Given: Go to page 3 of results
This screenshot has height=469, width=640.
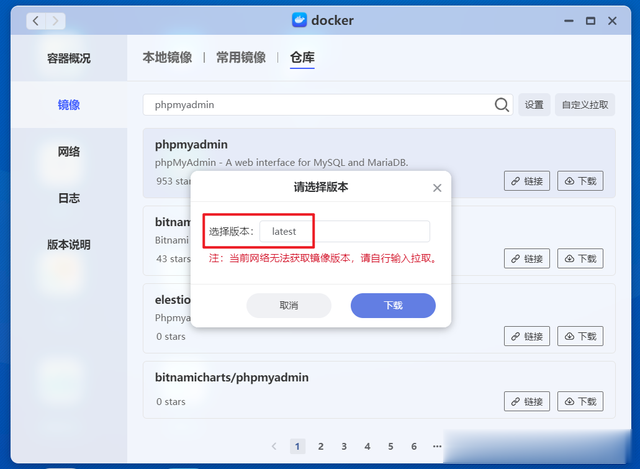Looking at the screenshot, I should pyautogui.click(x=344, y=447).
